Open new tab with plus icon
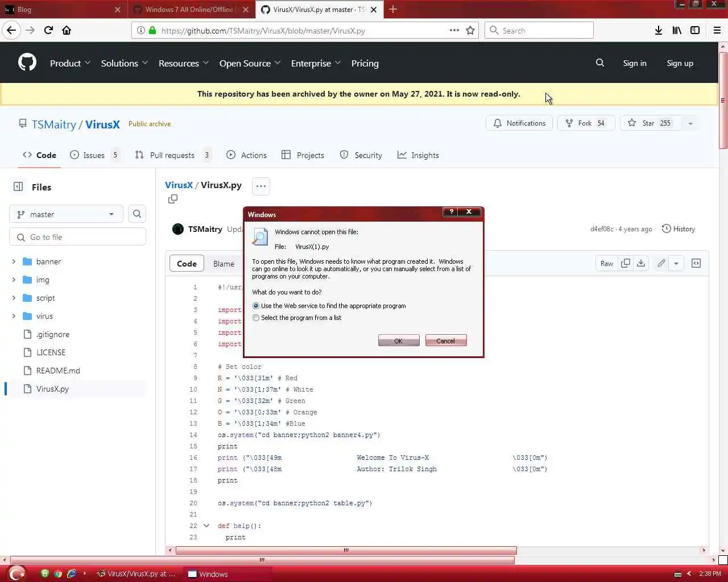 point(392,9)
